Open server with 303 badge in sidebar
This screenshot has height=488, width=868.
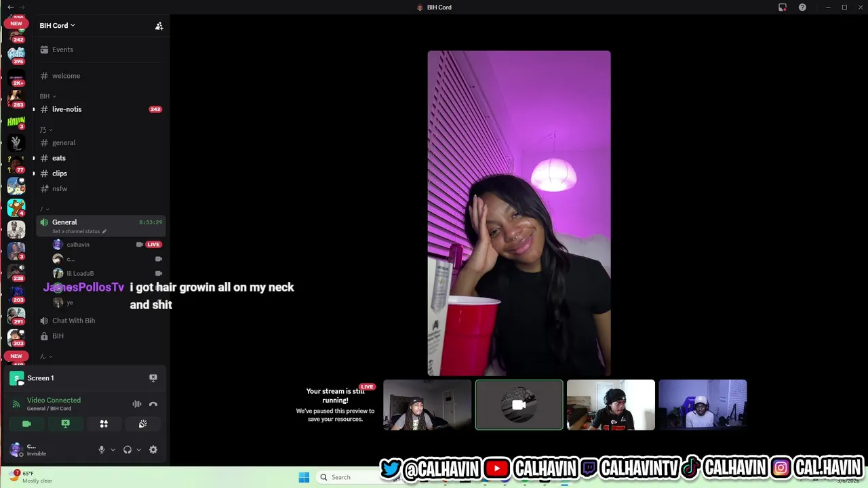point(16,338)
